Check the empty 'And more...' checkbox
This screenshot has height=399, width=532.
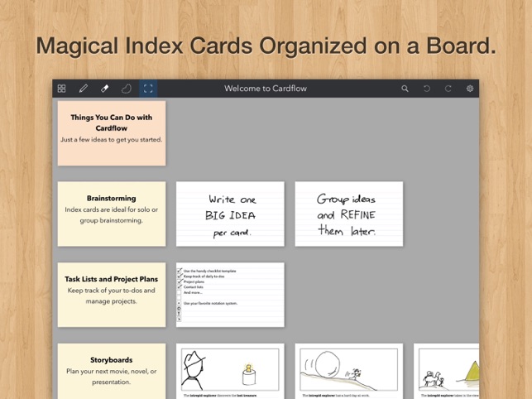pyautogui.click(x=180, y=292)
